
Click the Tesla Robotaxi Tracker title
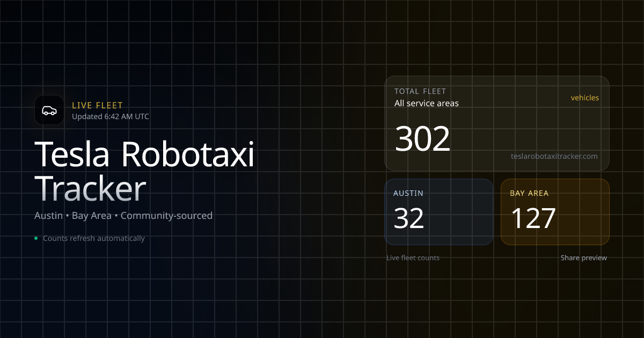[144, 171]
